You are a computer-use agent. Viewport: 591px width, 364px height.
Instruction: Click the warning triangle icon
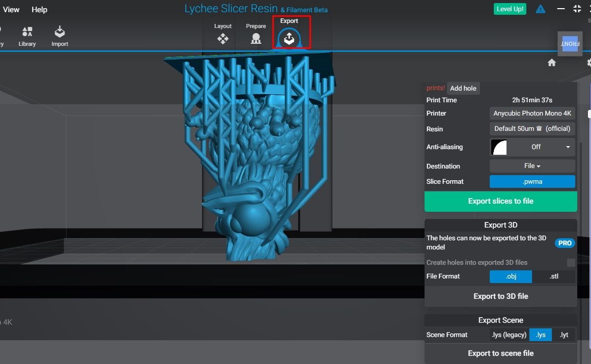[541, 9]
